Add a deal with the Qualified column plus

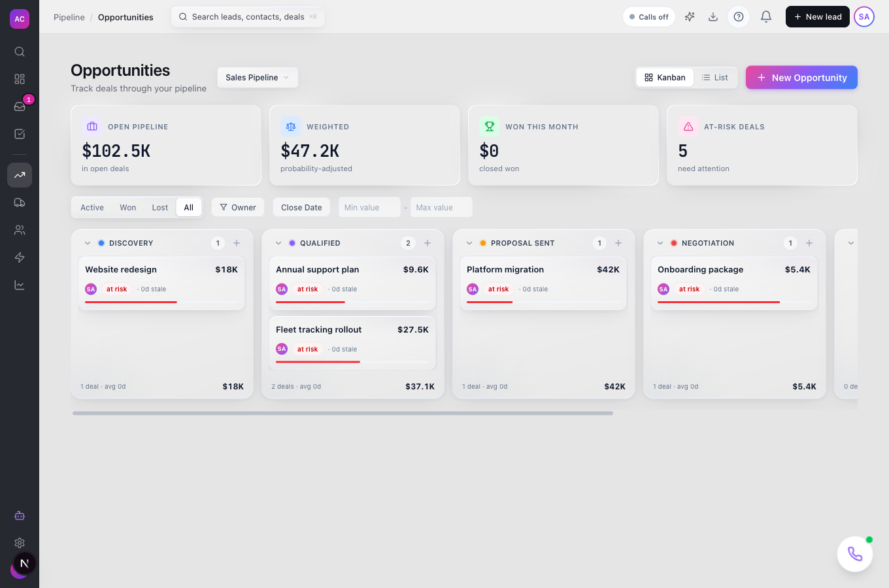428,243
